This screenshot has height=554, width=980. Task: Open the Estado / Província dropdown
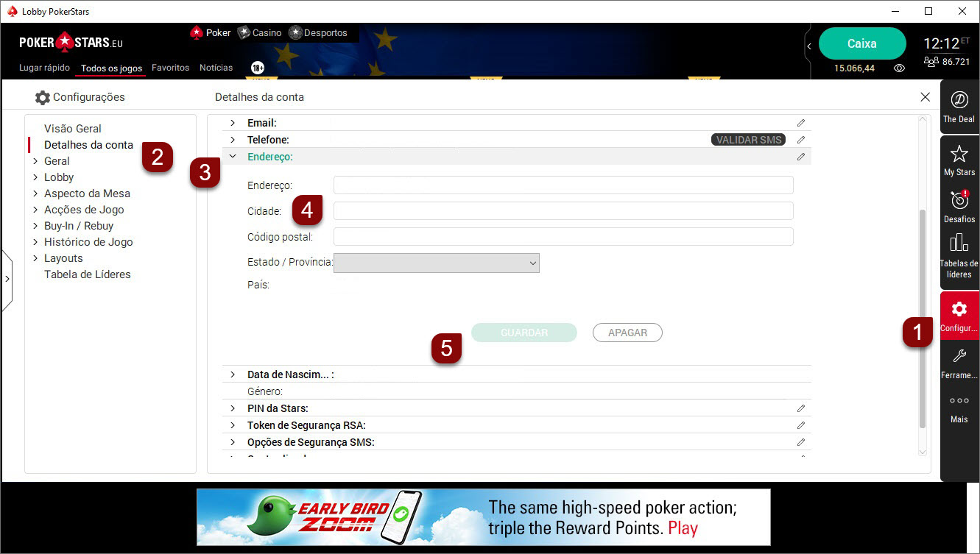(x=437, y=263)
